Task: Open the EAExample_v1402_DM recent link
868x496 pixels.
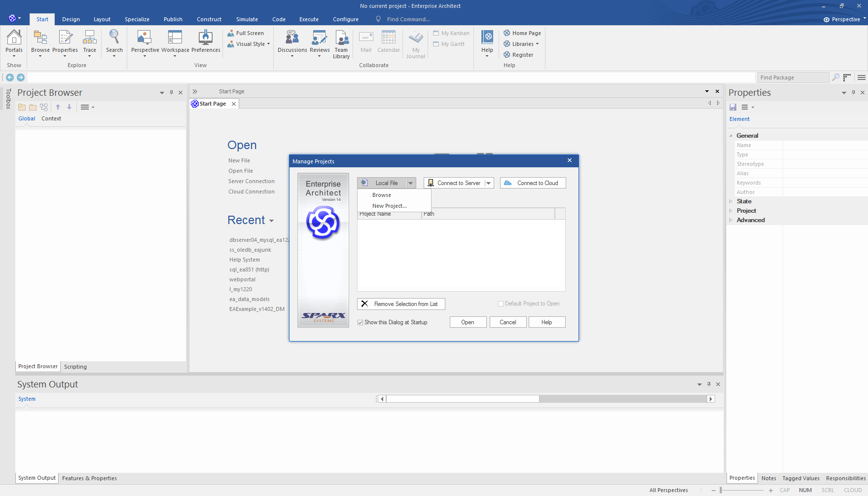Action: coord(257,309)
